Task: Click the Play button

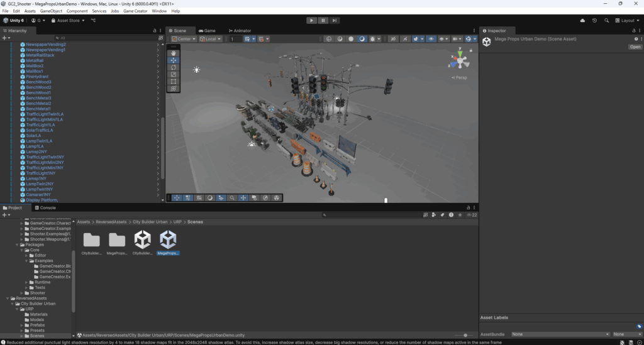Action: click(x=311, y=20)
